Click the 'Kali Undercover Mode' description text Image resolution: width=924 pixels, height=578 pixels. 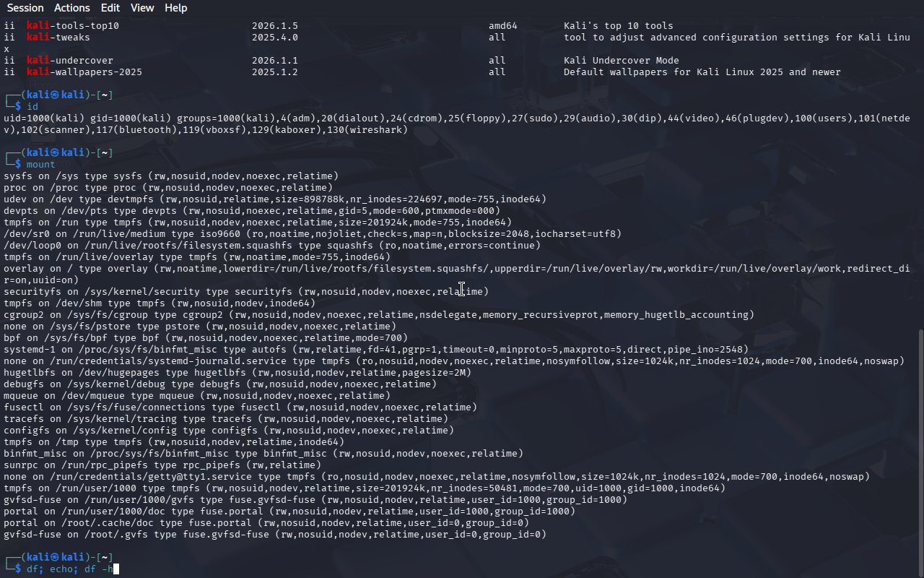(x=621, y=61)
